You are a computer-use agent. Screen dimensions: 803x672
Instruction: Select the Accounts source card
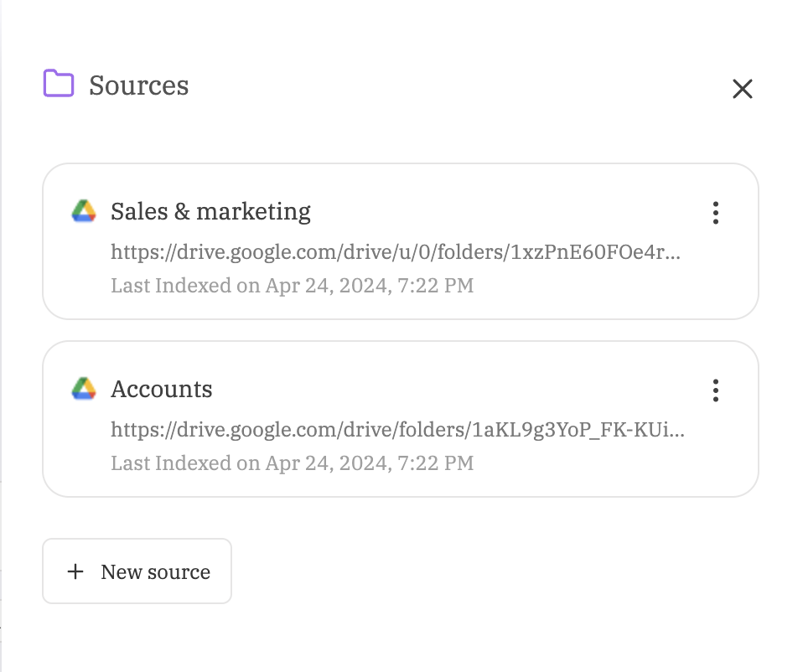click(x=401, y=418)
